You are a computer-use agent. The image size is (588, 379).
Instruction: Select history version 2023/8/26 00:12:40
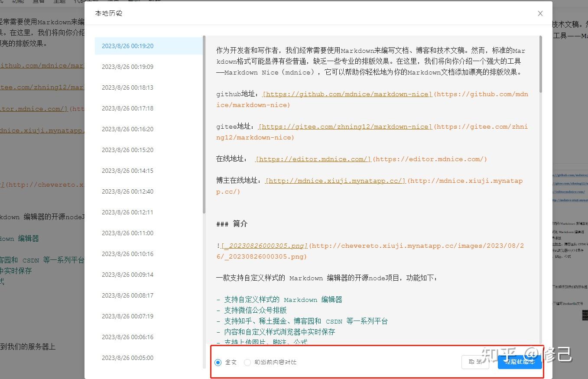coord(127,191)
